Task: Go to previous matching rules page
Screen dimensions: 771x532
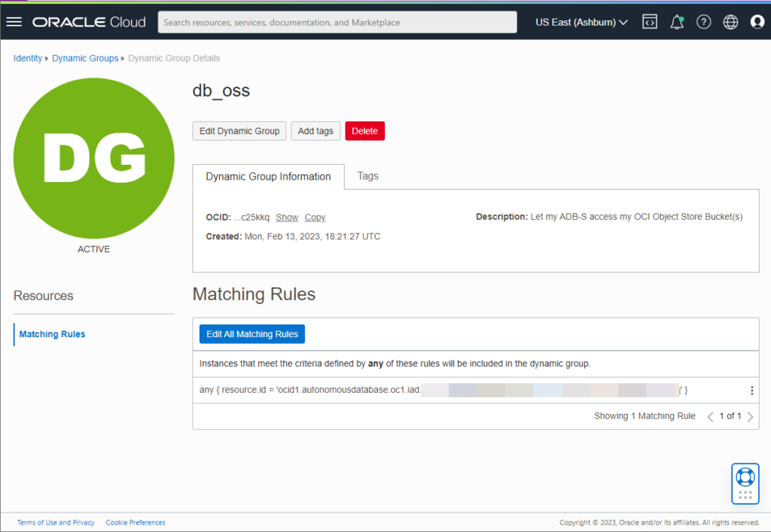Action: (x=711, y=417)
